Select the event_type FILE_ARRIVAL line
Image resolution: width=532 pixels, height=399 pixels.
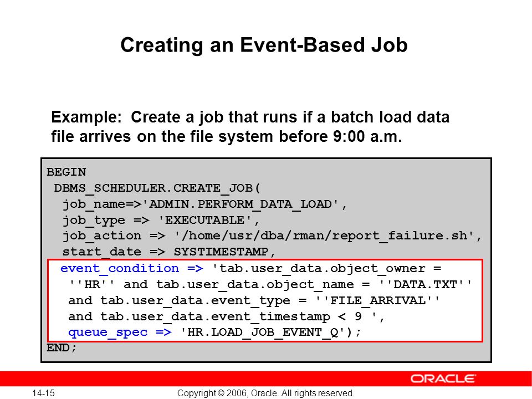click(x=254, y=300)
